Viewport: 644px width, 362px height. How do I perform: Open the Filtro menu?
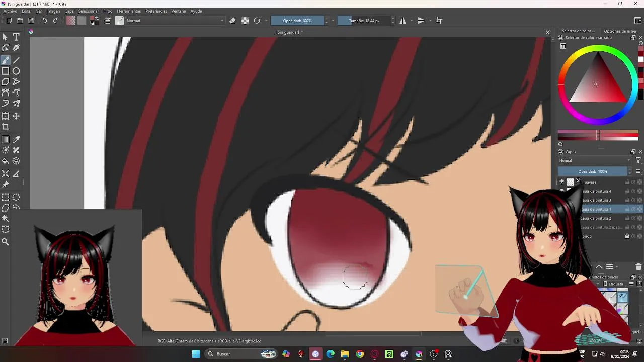tap(108, 11)
